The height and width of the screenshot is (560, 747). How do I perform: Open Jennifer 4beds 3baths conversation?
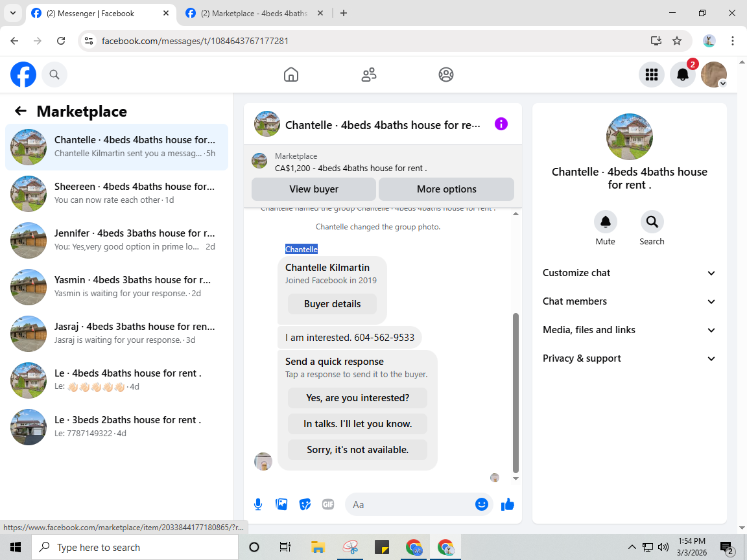117,240
